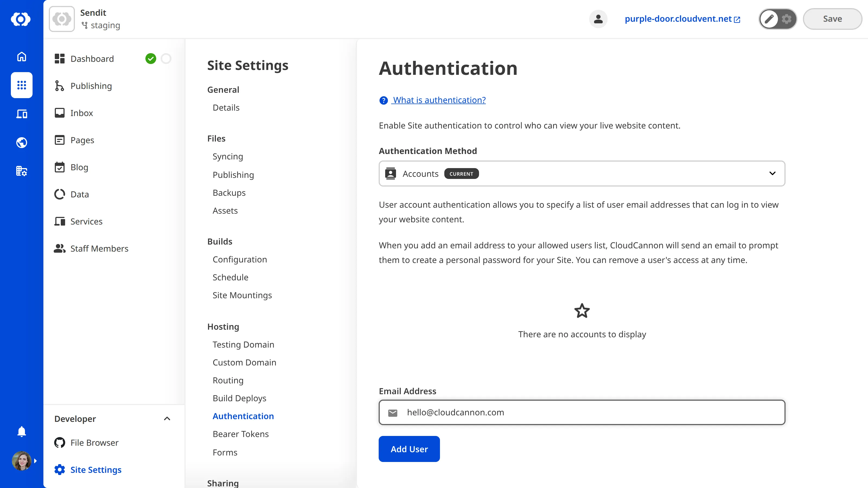Screen dimensions: 868x488
Task: Click the green check toggle beside Dashboard
Action: point(151,58)
